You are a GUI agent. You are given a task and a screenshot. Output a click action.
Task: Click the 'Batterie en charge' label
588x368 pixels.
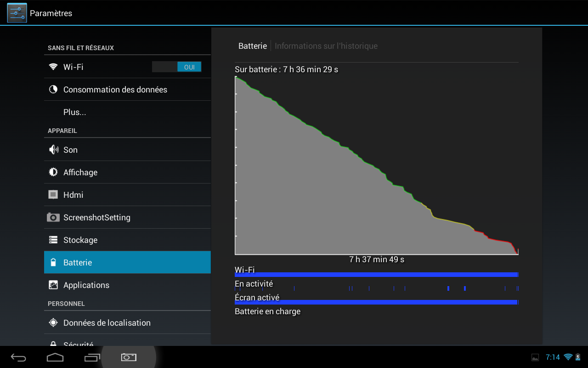(x=267, y=311)
